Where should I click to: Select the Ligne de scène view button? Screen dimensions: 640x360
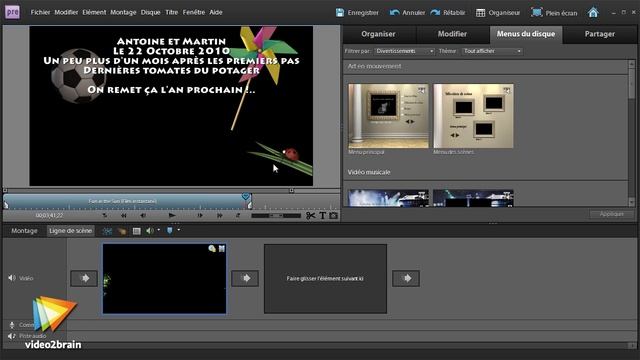(x=71, y=231)
